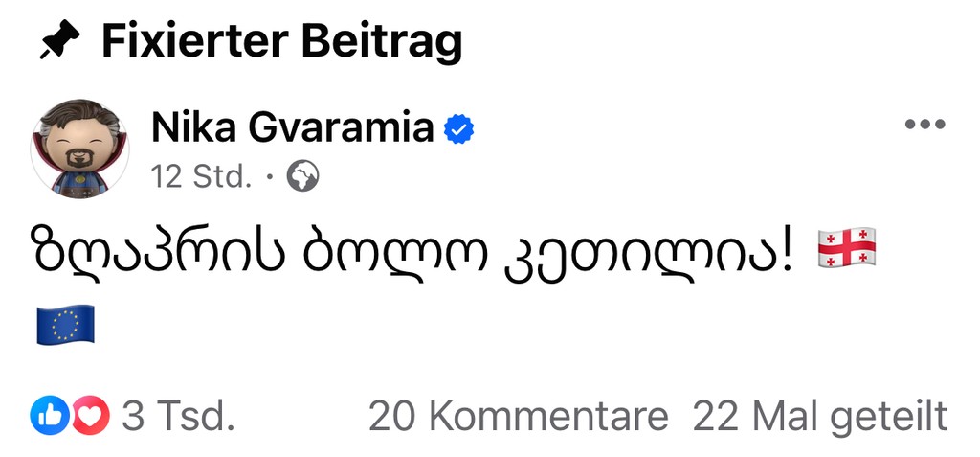Show who reacted via '3 Tsd.' count

pyautogui.click(x=177, y=416)
